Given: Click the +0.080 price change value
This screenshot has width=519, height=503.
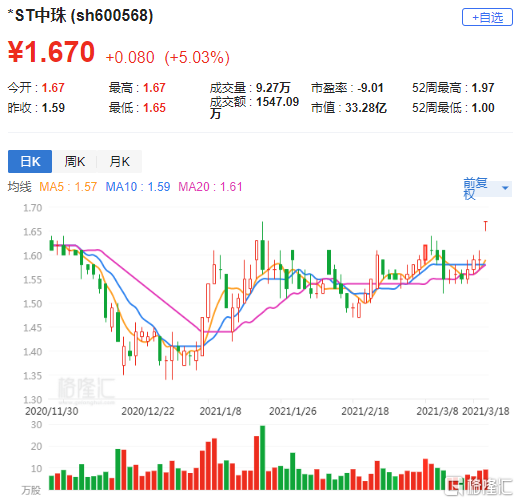Looking at the screenshot, I should point(130,57).
